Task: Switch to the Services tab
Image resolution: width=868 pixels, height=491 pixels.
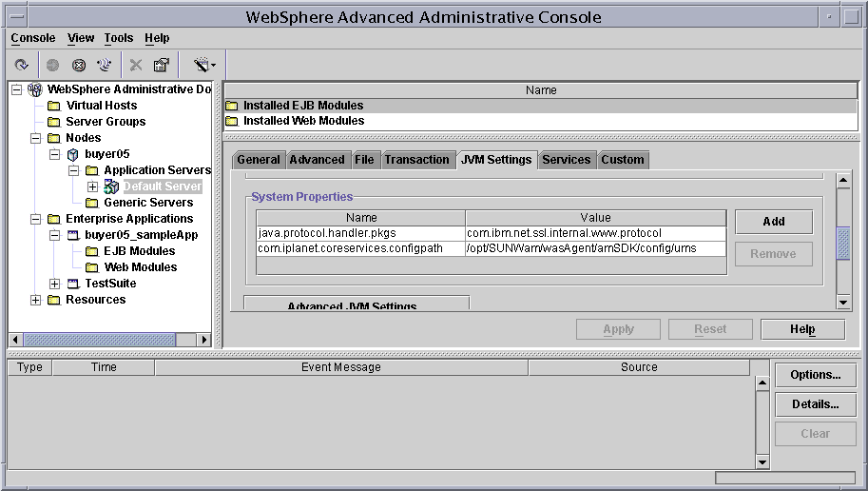Action: pos(567,160)
